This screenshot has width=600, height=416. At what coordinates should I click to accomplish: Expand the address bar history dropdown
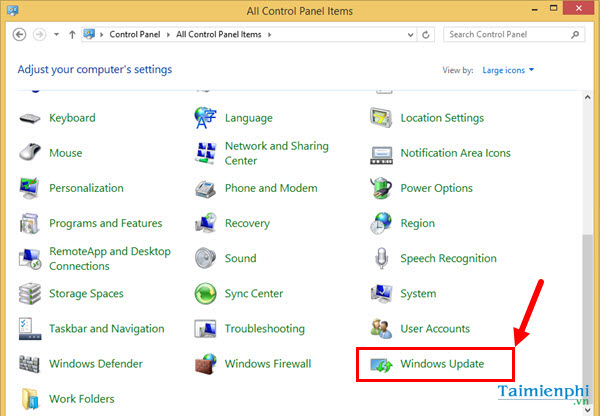point(411,35)
